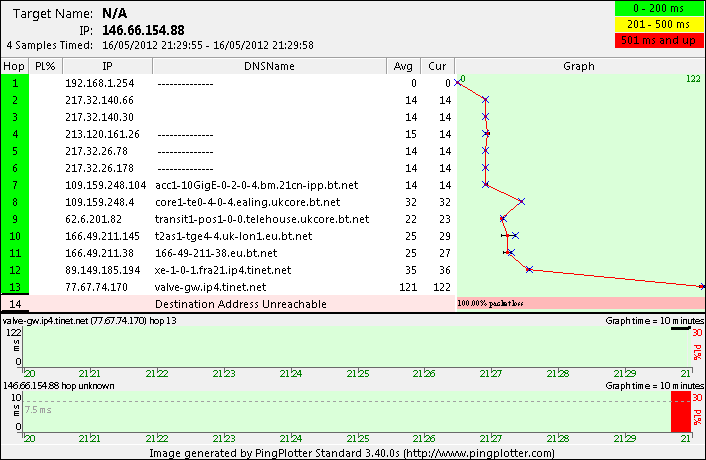Click DNS name valve-gw.ip4.tinet.net in hop 13
This screenshot has height=460, width=706.
click(210, 287)
